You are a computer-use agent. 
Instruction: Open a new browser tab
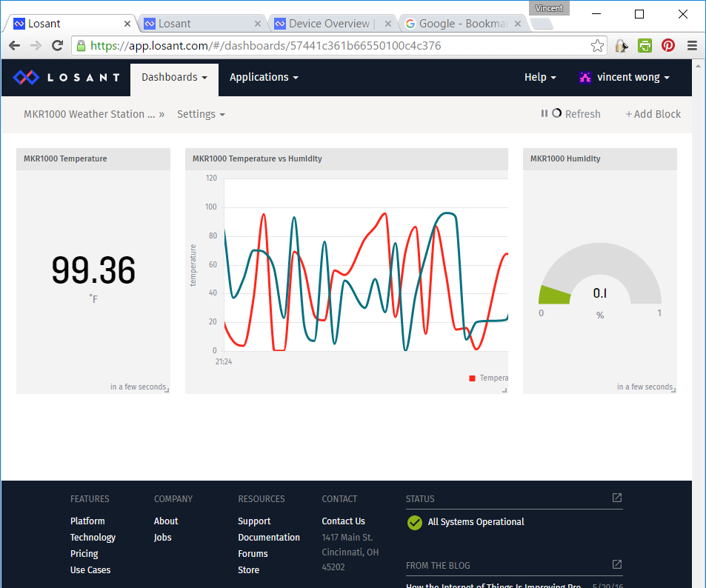pyautogui.click(x=542, y=24)
